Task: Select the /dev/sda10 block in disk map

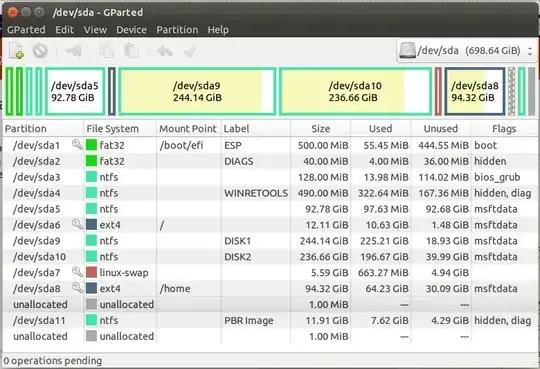Action: (x=355, y=91)
